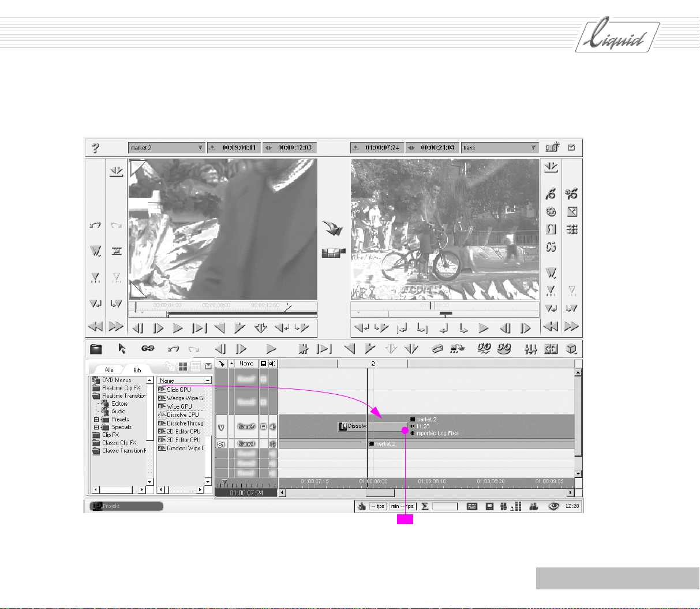Select the Realtime Clip FX folder
The width and height of the screenshot is (700, 609).
pyautogui.click(x=116, y=388)
